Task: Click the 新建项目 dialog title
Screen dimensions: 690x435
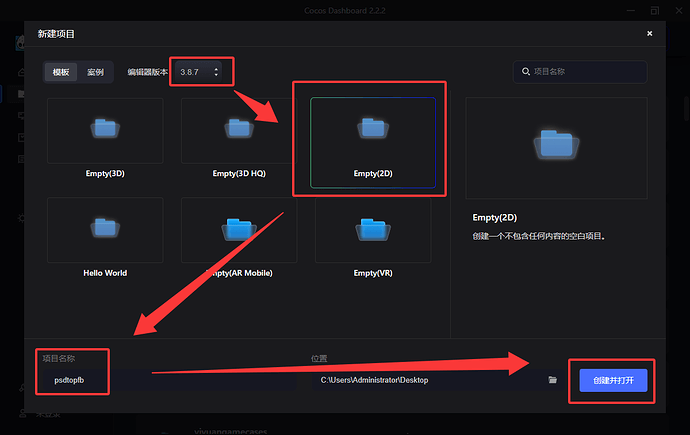Action: coord(56,34)
